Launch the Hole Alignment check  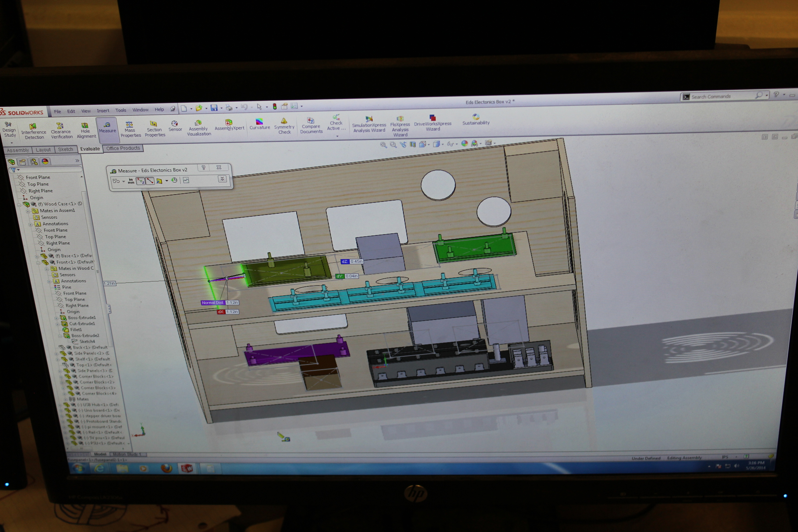point(86,130)
